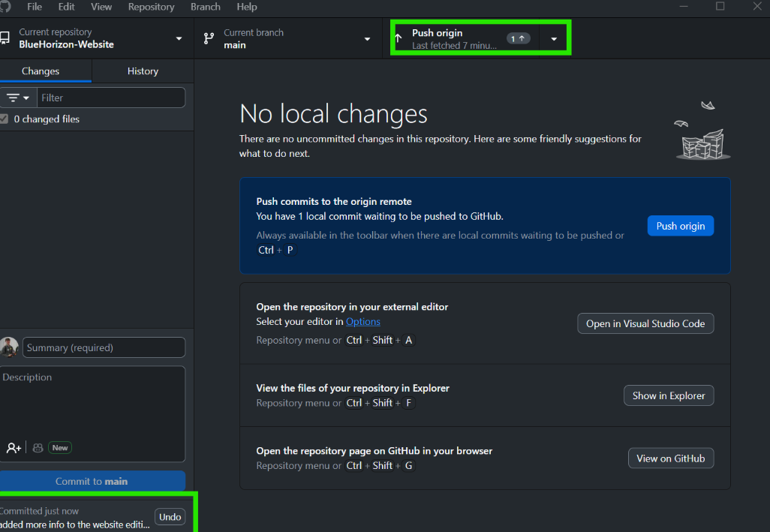
Task: Open the View menu
Action: coord(101,7)
